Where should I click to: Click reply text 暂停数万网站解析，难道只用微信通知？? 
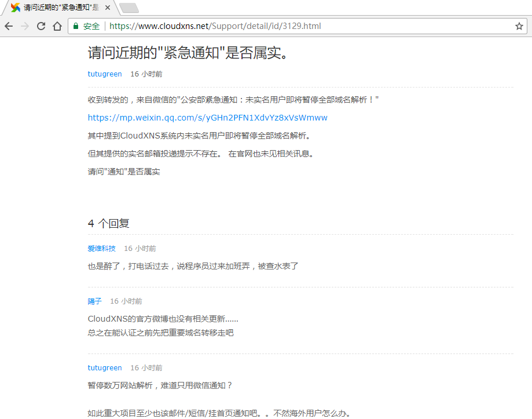(160, 385)
